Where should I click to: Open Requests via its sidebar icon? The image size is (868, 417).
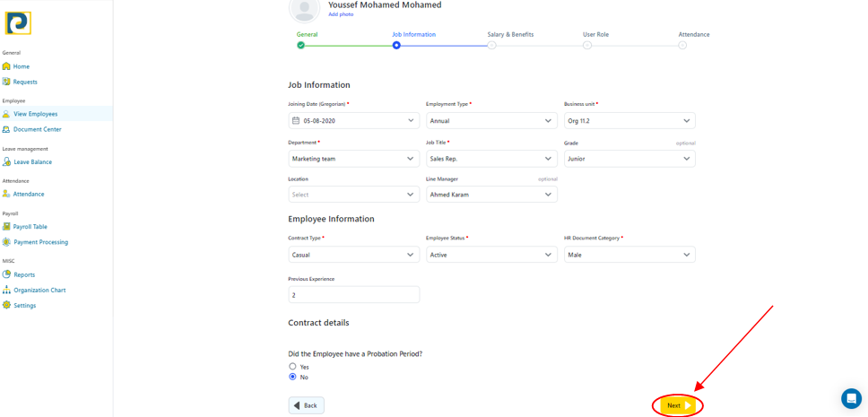click(x=6, y=82)
